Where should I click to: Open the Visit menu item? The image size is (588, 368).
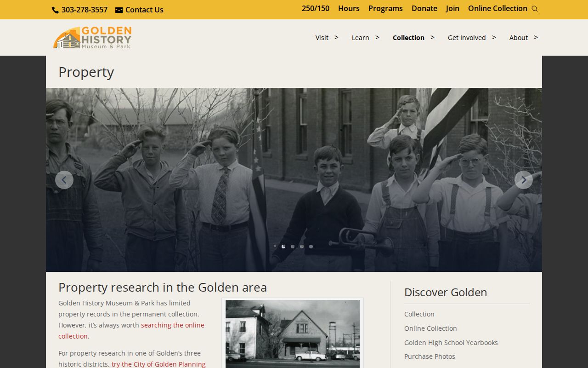click(x=322, y=38)
